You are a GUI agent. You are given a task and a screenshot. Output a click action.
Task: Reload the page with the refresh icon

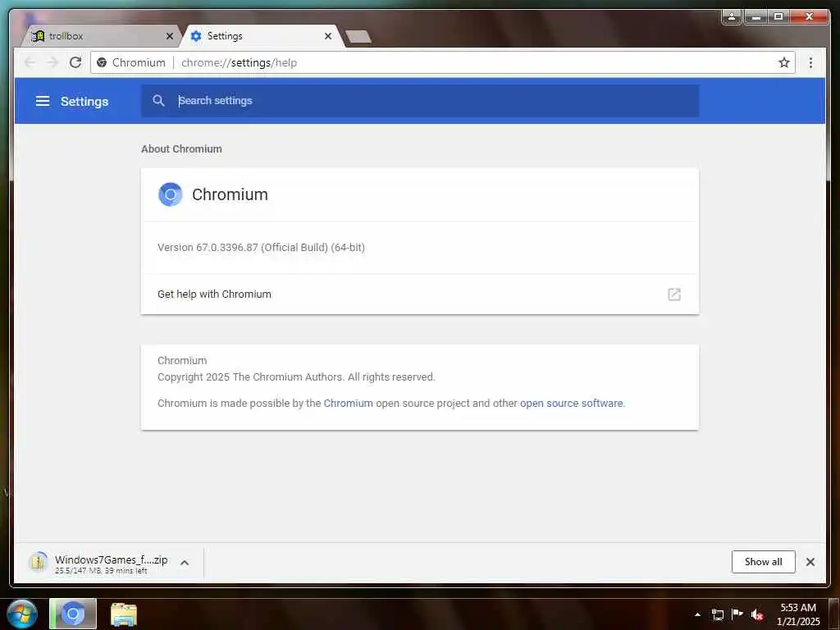[75, 62]
